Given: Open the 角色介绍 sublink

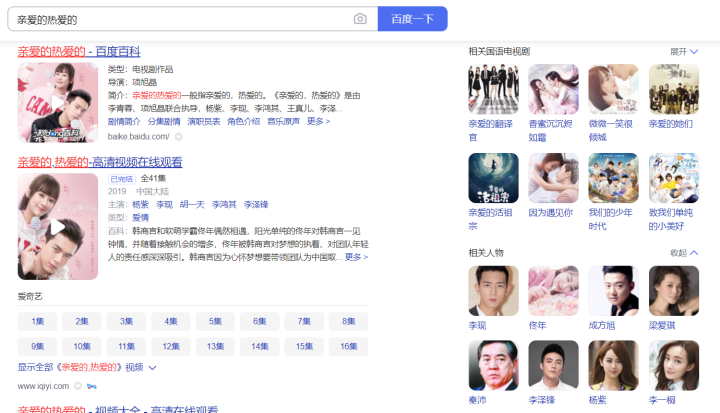Looking at the screenshot, I should (243, 121).
